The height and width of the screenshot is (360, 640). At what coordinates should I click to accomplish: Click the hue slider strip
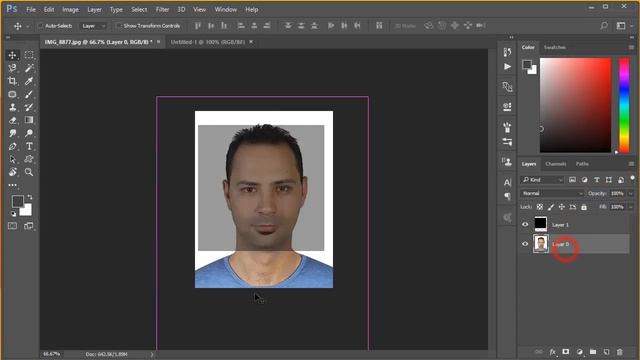(x=624, y=105)
